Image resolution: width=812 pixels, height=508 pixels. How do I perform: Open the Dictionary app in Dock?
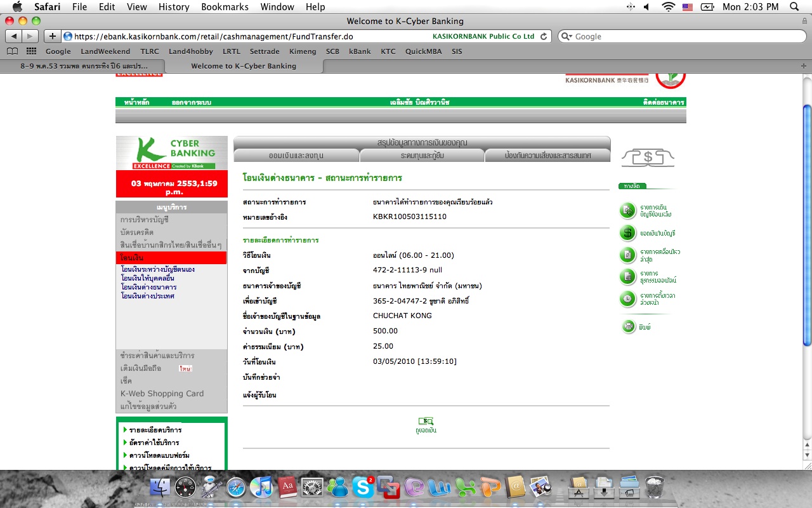pyautogui.click(x=287, y=487)
